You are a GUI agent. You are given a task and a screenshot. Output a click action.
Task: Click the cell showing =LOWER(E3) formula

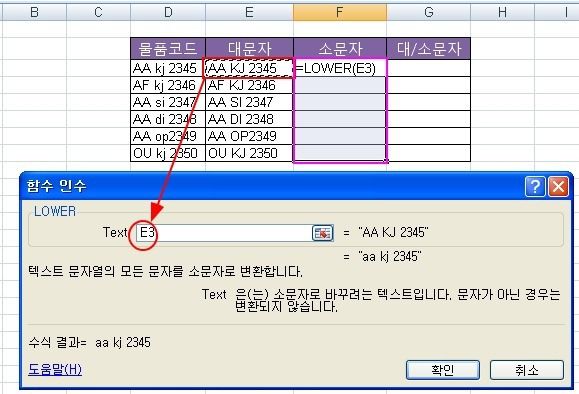340,68
